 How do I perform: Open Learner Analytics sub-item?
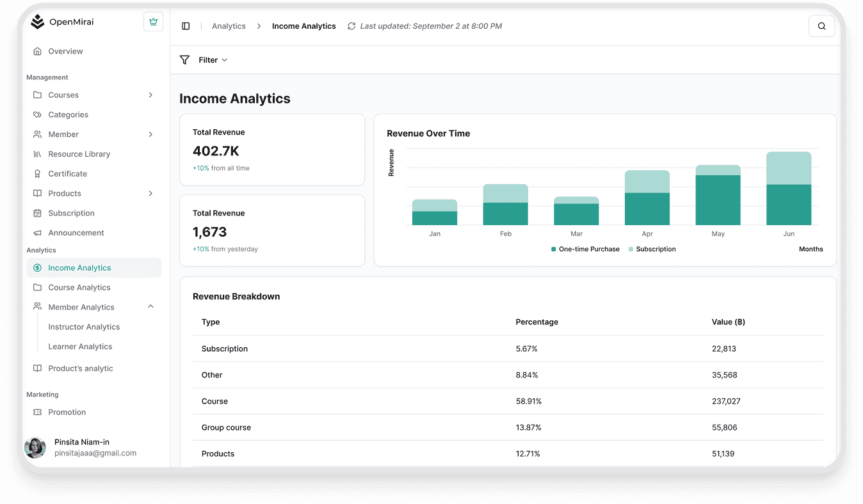tap(80, 347)
